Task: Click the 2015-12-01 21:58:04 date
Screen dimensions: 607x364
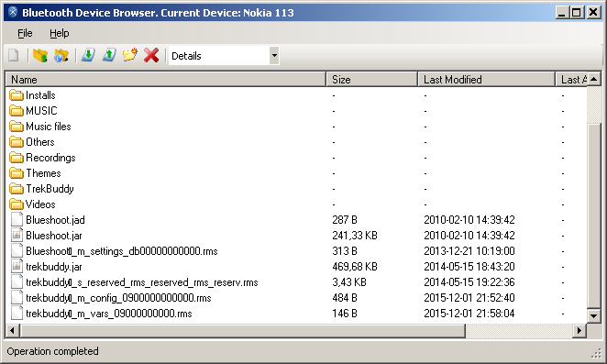Action: pos(469,313)
